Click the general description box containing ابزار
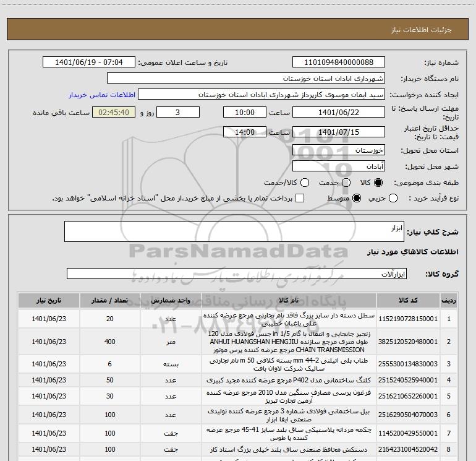476x461 pixels. pos(234,231)
